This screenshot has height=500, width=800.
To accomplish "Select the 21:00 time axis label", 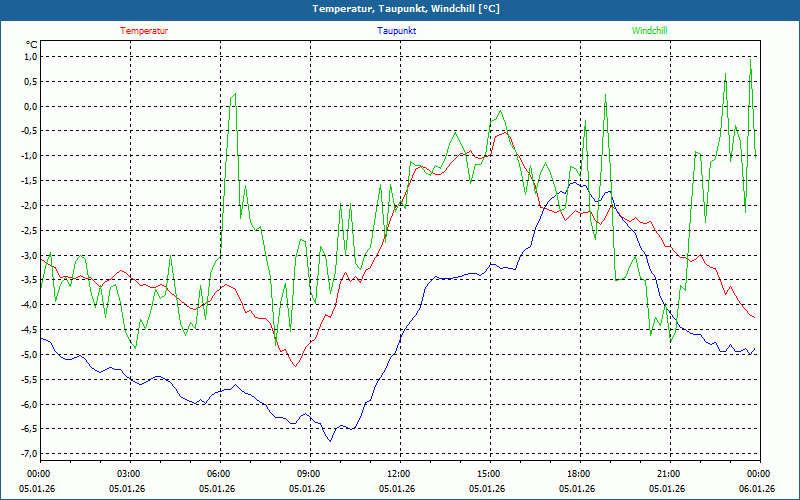I will pos(668,473).
